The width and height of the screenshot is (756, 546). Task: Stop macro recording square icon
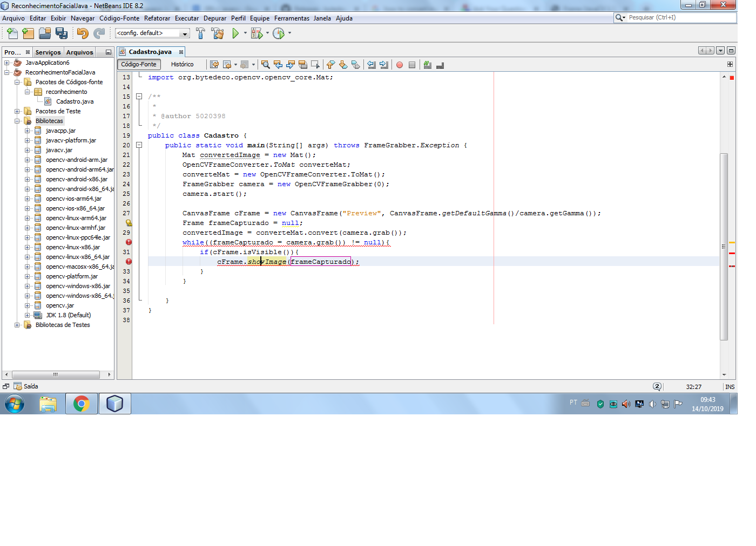[x=412, y=65]
